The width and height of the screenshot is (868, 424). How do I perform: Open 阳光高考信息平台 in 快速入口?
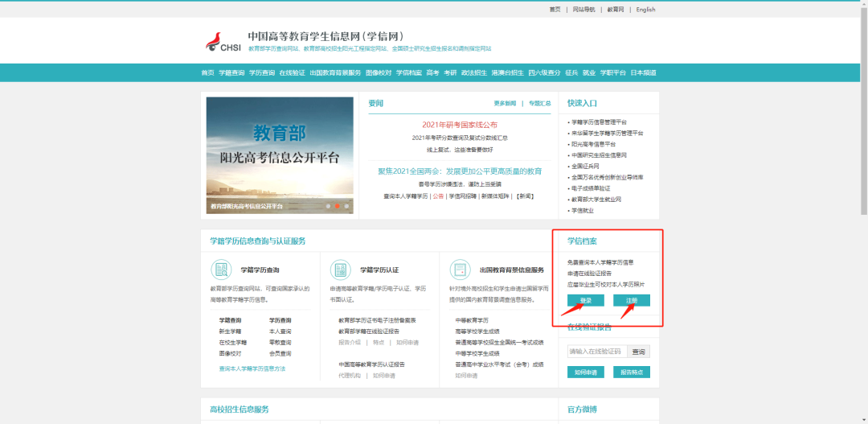[x=593, y=144]
